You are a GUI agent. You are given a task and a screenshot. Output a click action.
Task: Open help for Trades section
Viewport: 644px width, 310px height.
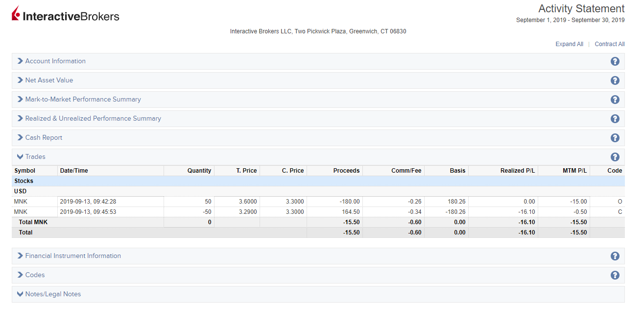coord(615,157)
